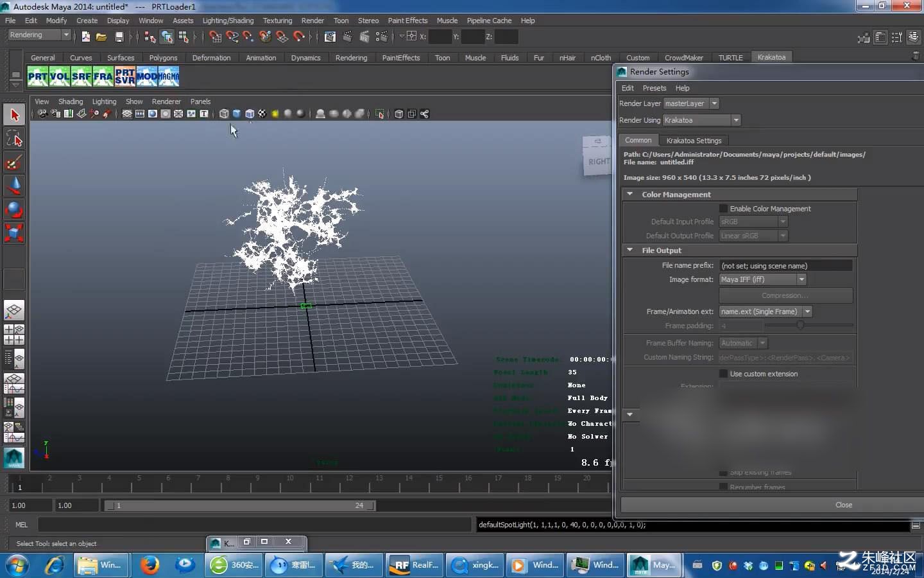Open Firefox from the taskbar
The height and width of the screenshot is (578, 924).
point(150,565)
